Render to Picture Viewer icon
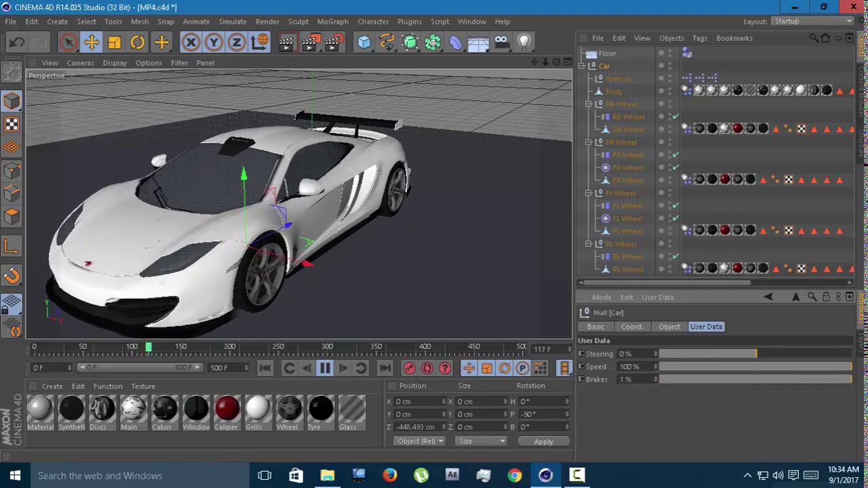Viewport: 868px width, 488px height. (x=310, y=43)
